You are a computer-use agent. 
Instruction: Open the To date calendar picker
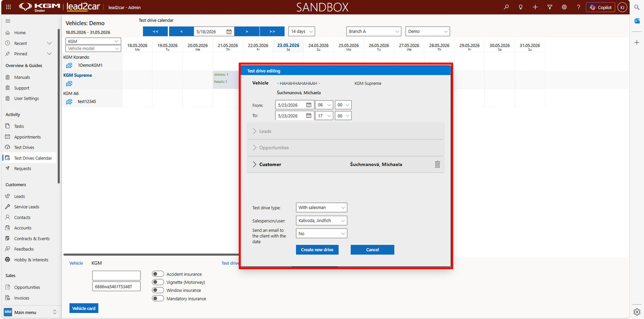click(x=309, y=115)
